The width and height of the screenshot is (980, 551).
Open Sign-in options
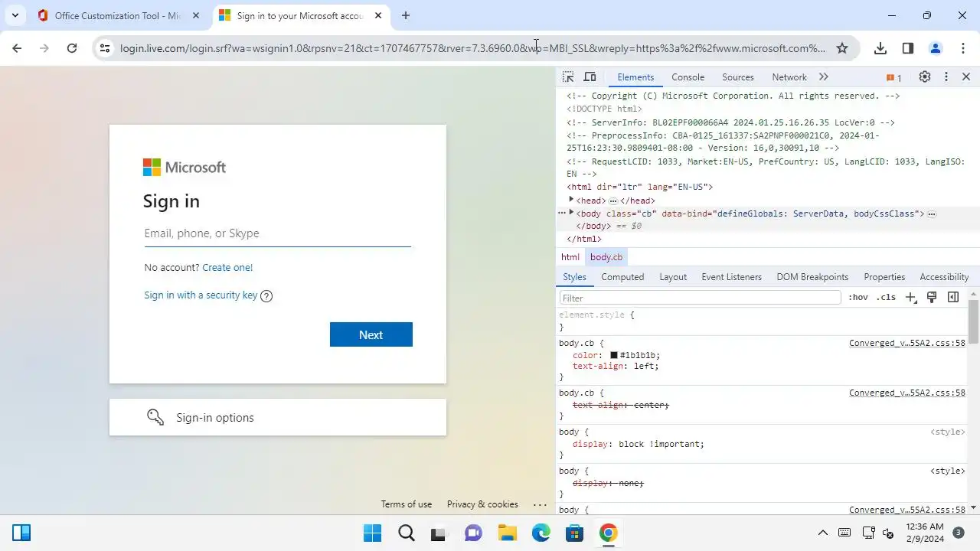277,417
